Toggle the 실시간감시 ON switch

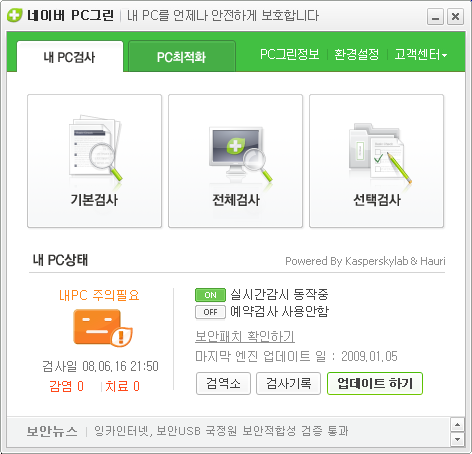pos(210,295)
